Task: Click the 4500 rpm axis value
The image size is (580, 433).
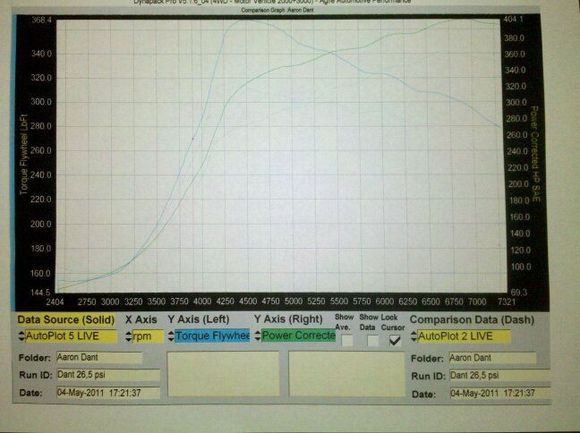Action: (248, 301)
